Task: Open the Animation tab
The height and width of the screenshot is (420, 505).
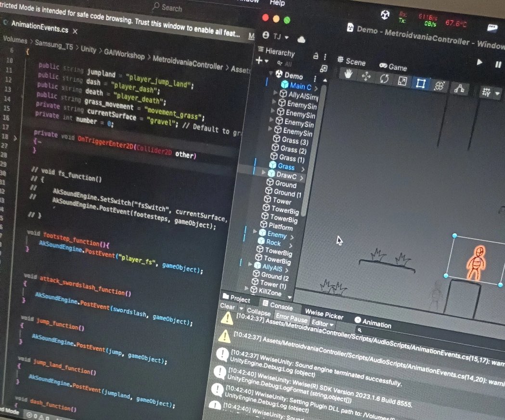Action: (x=373, y=322)
